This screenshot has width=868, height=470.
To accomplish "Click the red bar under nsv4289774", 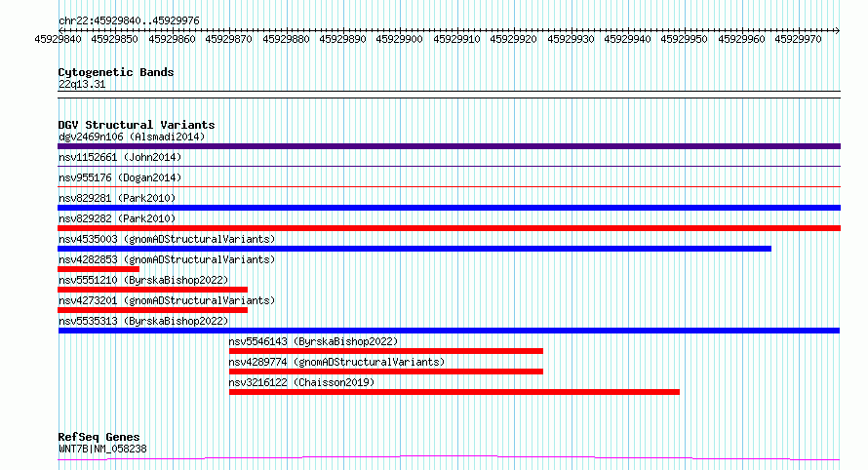I will click(x=386, y=372).
